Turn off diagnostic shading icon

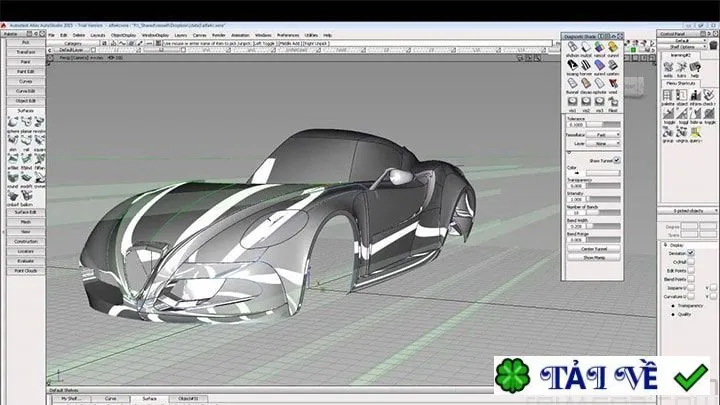(x=572, y=47)
